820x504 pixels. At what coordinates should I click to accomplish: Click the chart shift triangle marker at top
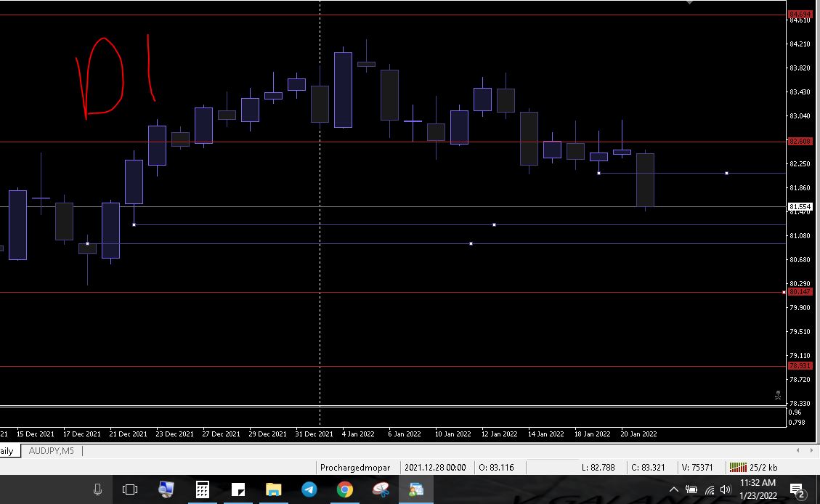click(x=689, y=2)
